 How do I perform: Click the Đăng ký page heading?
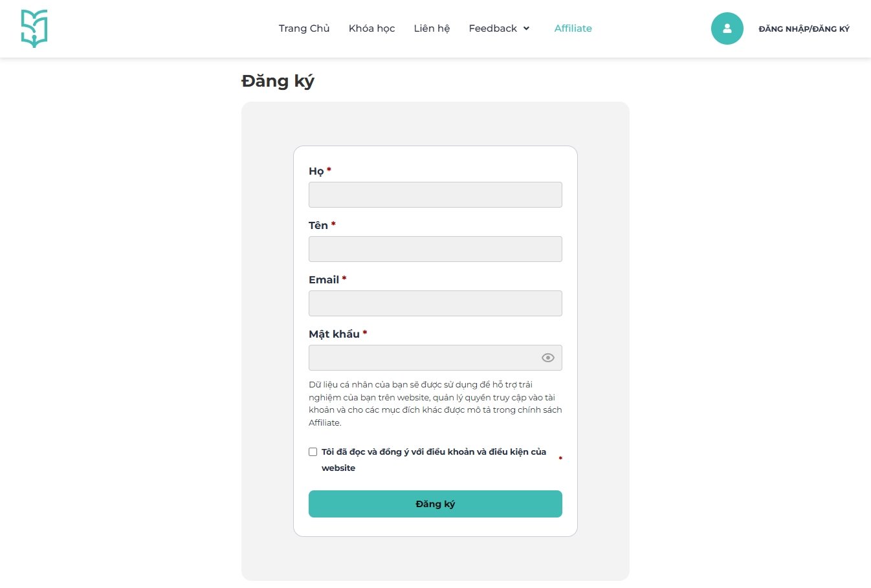coord(278,81)
